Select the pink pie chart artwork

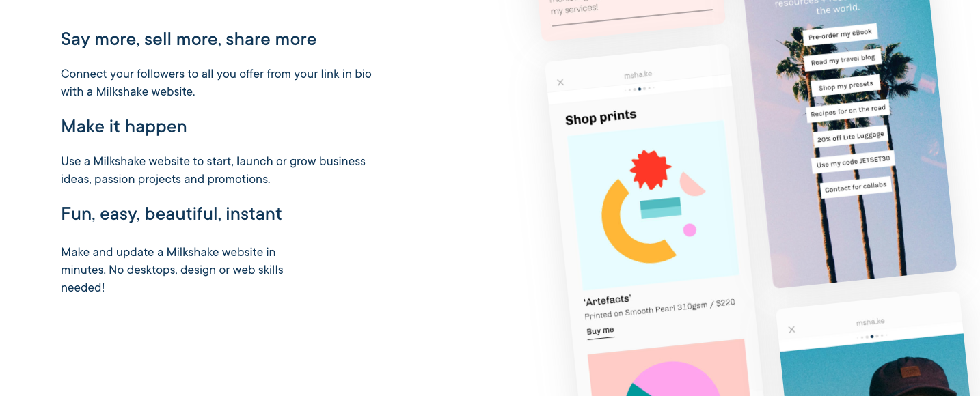pyautogui.click(x=666, y=369)
